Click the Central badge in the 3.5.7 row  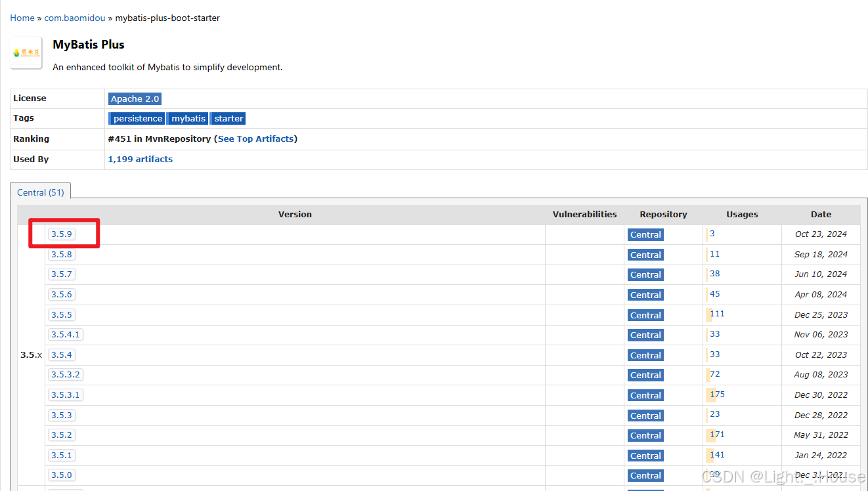[x=645, y=275]
